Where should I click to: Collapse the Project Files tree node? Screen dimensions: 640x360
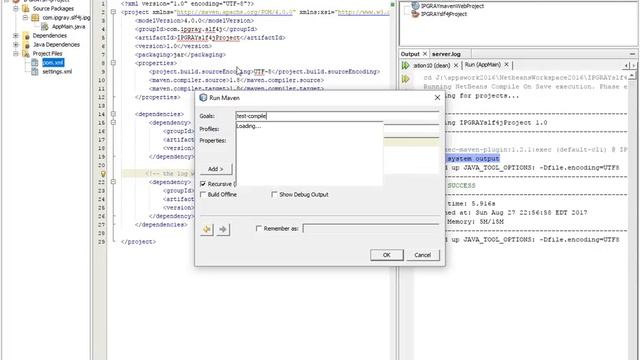click(16, 53)
